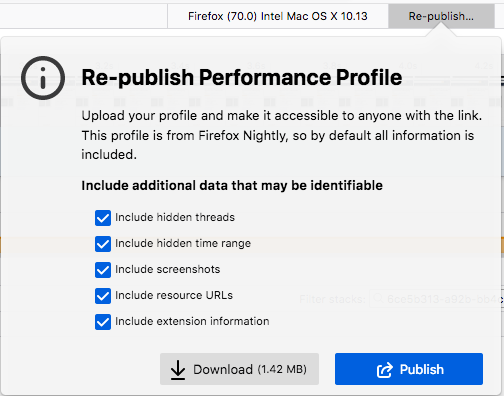
Task: Download the profile (1.42 MB)
Action: point(239,369)
